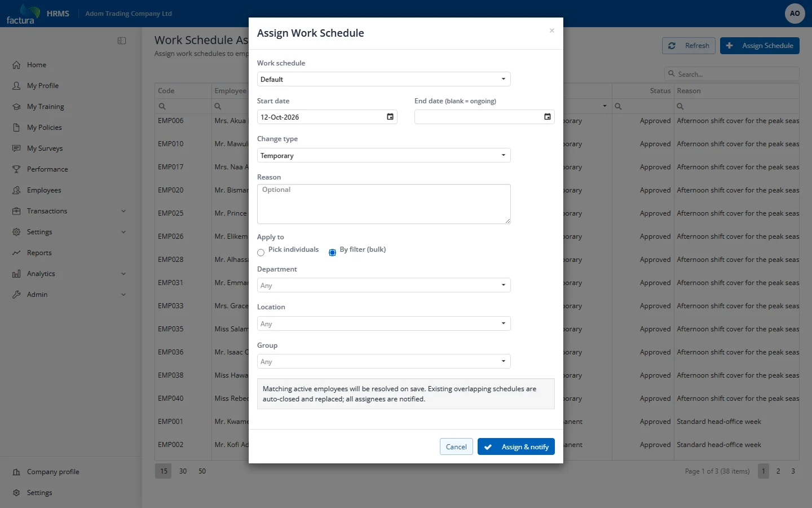Click the Assign Schedule button
This screenshot has width=812, height=508.
click(760, 46)
